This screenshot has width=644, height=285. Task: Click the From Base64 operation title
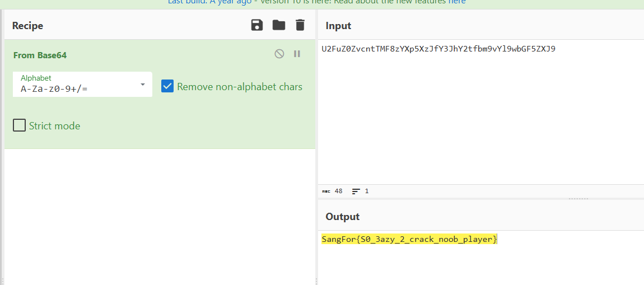point(40,55)
